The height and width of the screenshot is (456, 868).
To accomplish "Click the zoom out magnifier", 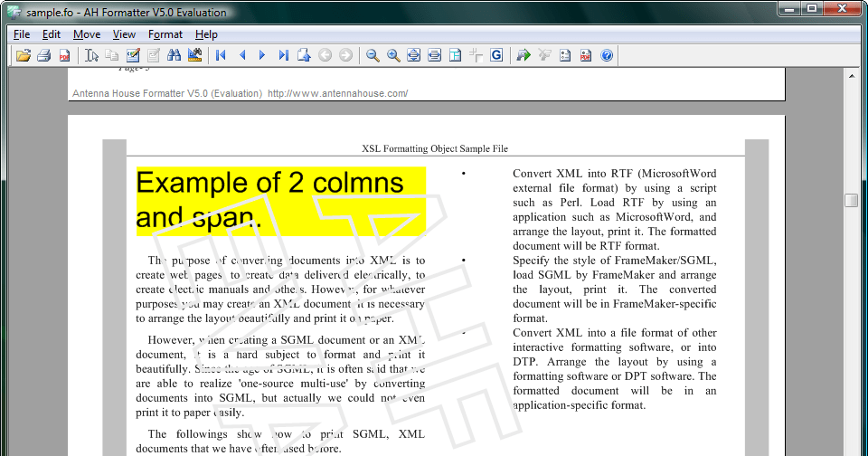I will (x=373, y=55).
